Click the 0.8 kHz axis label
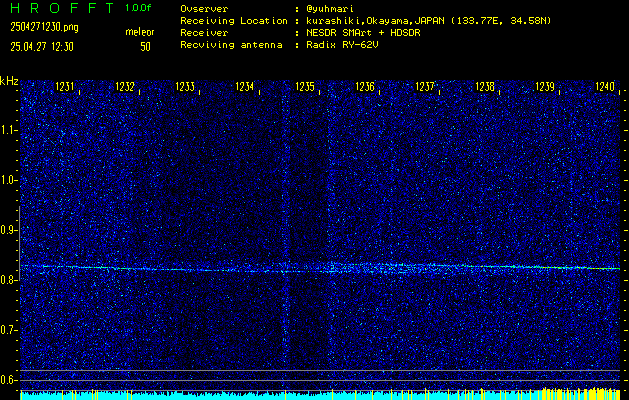Viewport: 629px width, 400px height. [8, 280]
